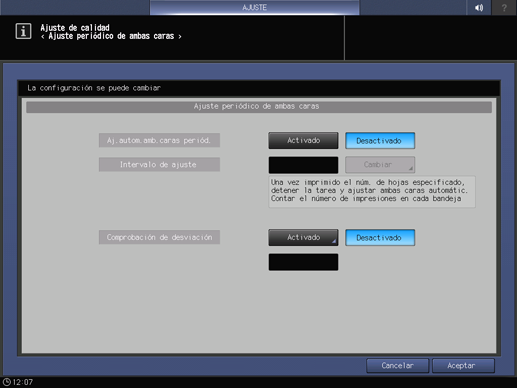Click the speaker volume icon

479,8
